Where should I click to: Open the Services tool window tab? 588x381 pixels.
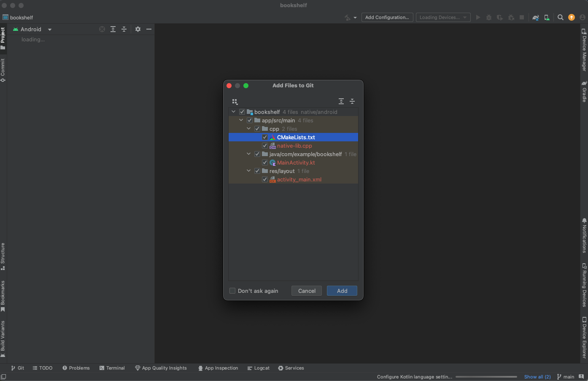pos(291,368)
